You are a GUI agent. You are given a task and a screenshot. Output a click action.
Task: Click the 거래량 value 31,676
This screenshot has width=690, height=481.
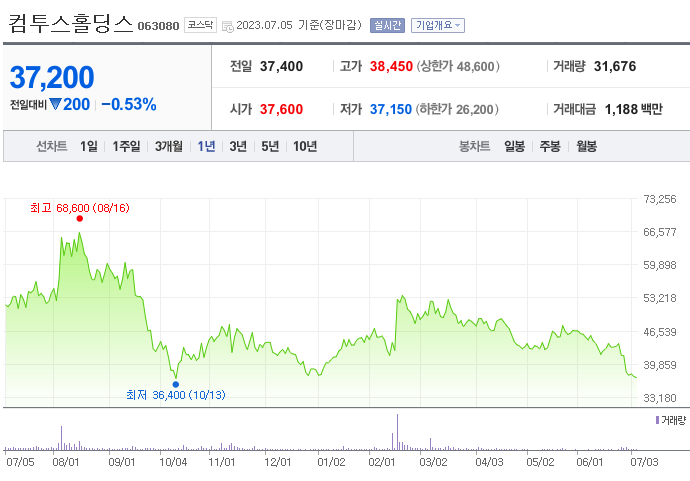tap(615, 66)
